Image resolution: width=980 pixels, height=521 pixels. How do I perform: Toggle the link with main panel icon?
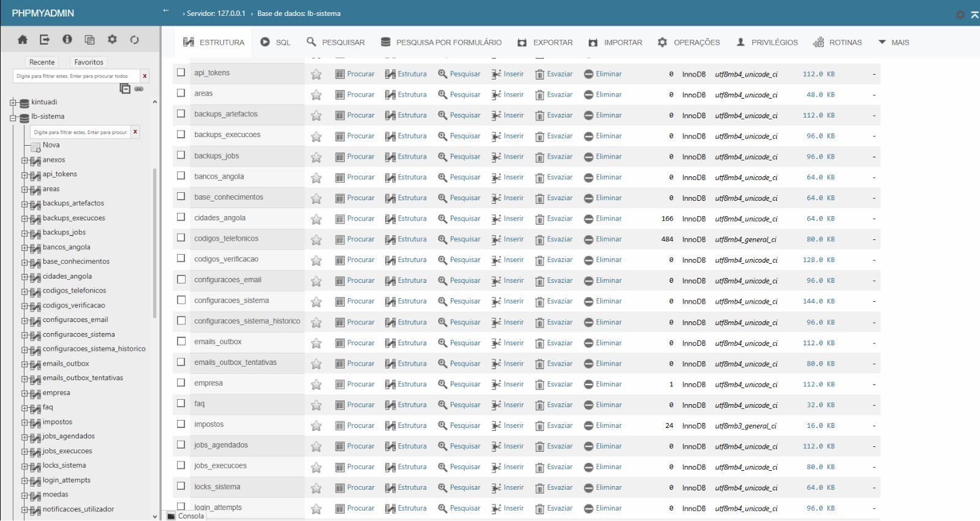pyautogui.click(x=139, y=89)
